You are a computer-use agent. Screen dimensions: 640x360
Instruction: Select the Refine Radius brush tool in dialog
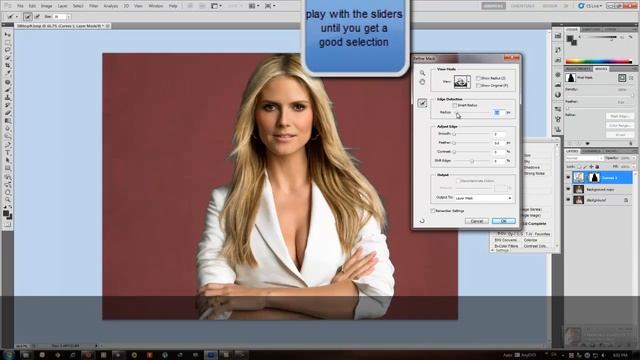point(422,103)
